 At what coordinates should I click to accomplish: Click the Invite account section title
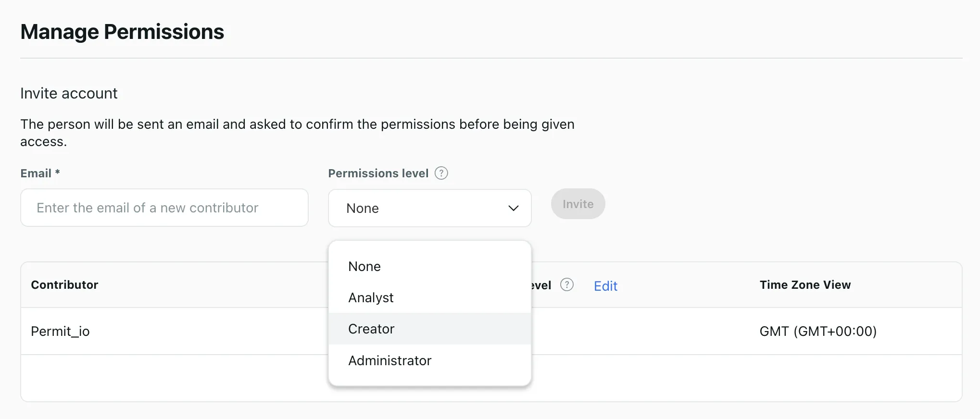(x=69, y=93)
